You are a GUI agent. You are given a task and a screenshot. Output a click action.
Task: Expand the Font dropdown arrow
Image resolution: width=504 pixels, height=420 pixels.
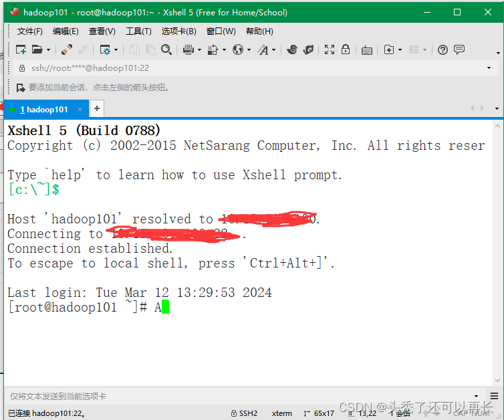[274, 50]
